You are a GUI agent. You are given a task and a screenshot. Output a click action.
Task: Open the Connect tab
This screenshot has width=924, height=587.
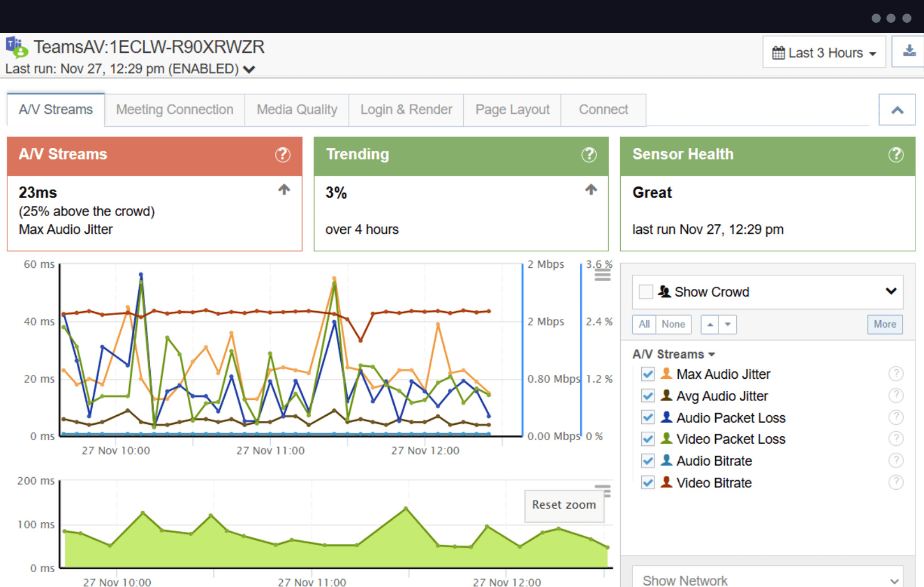click(603, 109)
